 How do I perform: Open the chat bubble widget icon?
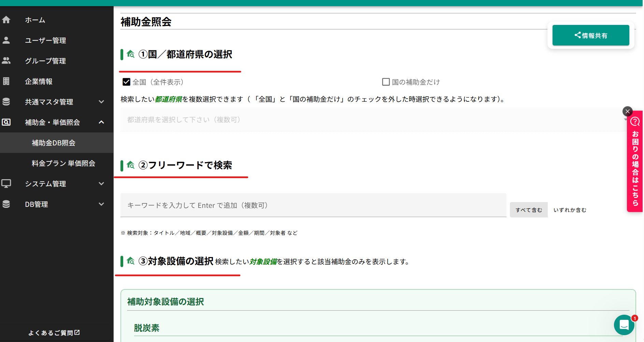pos(624,325)
